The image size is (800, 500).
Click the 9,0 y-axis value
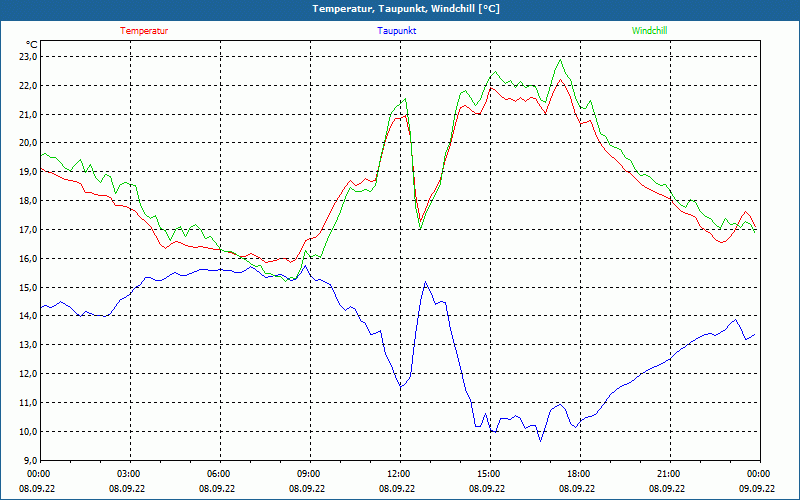click(30, 460)
